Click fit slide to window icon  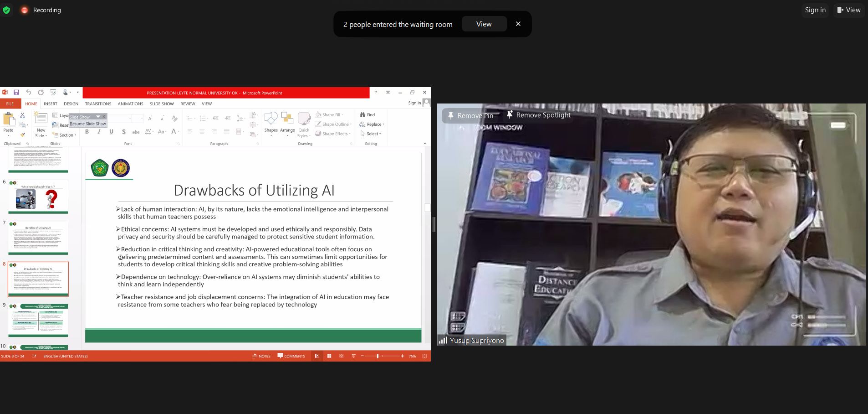424,356
